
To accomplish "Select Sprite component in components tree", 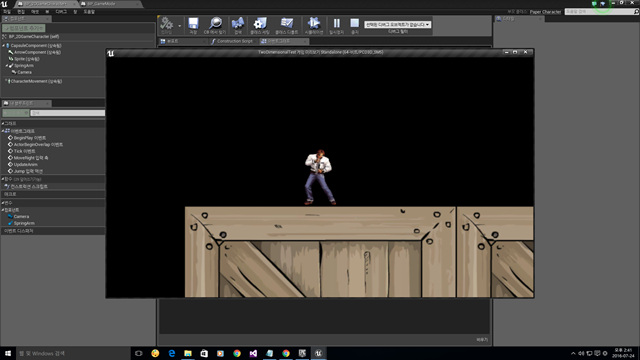I will 27,59.
